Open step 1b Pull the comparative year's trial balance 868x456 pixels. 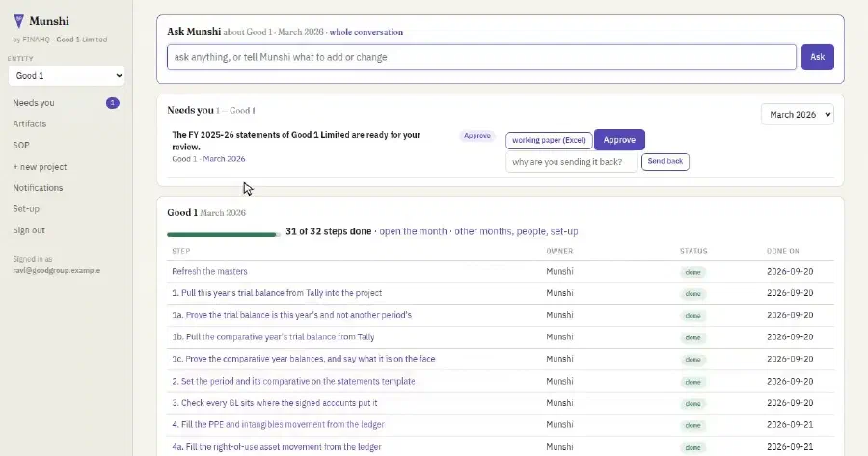pyautogui.click(x=273, y=337)
